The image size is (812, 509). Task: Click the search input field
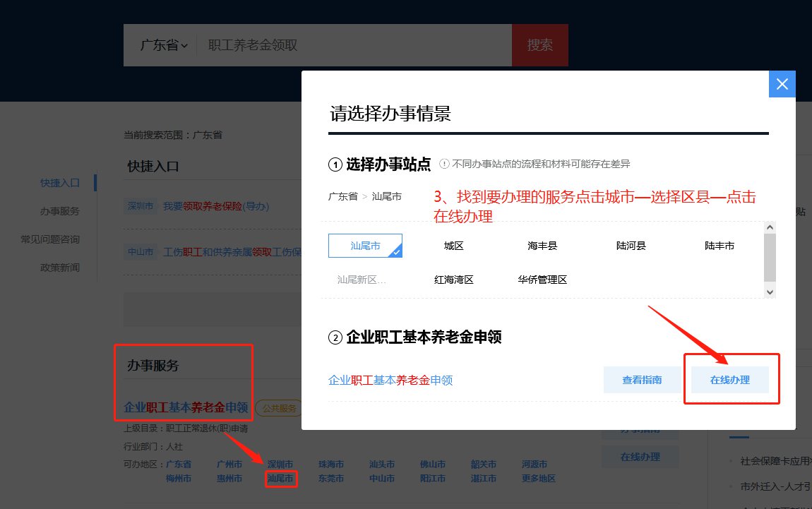(353, 45)
